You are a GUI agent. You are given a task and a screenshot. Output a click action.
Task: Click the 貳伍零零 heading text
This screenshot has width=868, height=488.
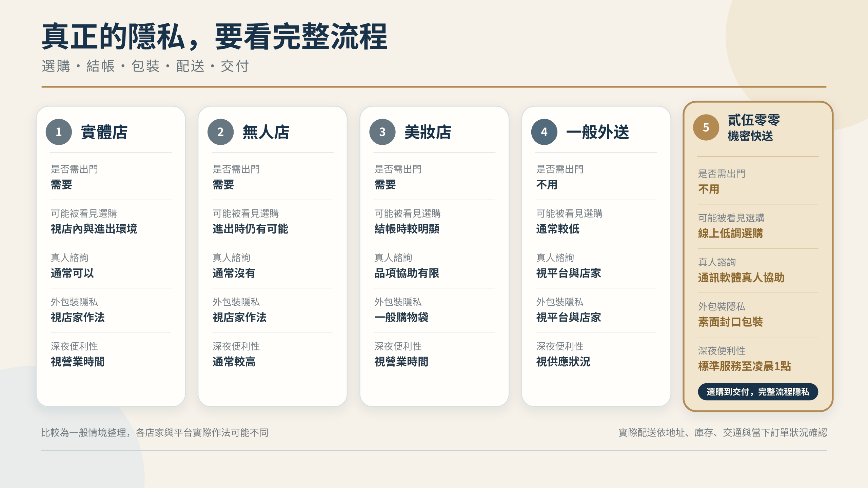tap(754, 120)
